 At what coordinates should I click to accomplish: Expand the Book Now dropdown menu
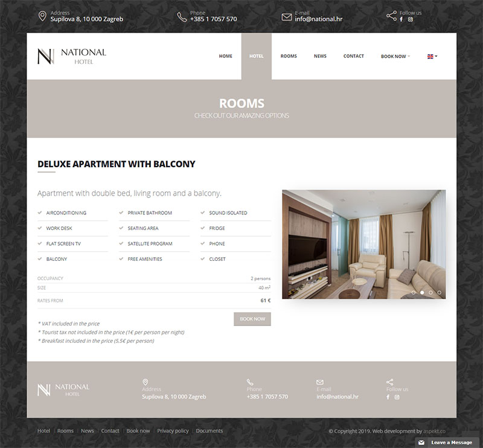pyautogui.click(x=395, y=56)
